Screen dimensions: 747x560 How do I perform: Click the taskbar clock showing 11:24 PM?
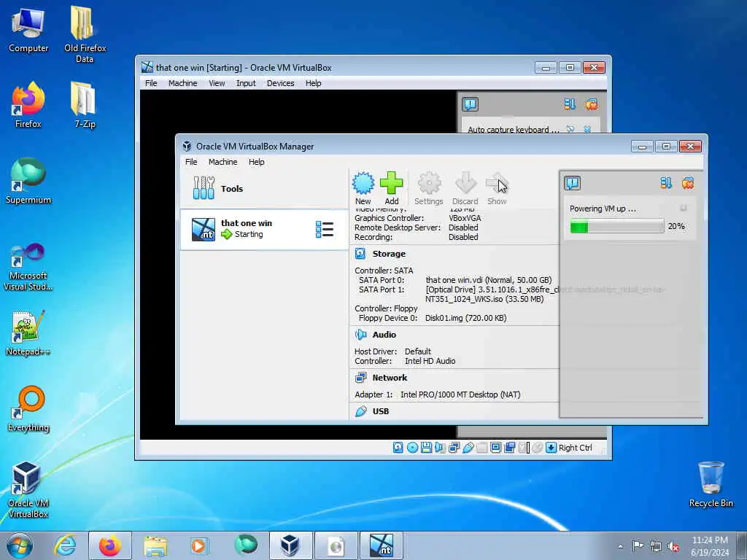click(x=709, y=545)
